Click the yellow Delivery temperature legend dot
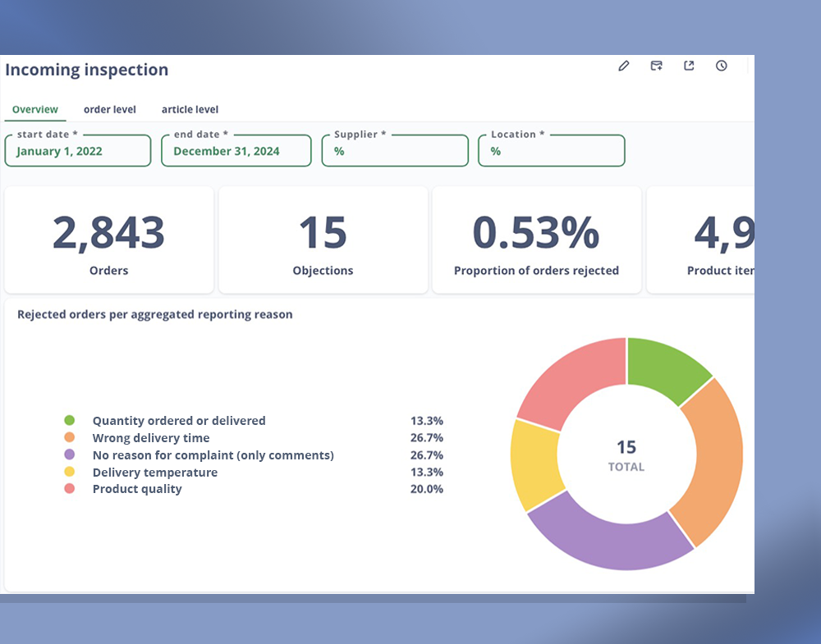 click(70, 472)
